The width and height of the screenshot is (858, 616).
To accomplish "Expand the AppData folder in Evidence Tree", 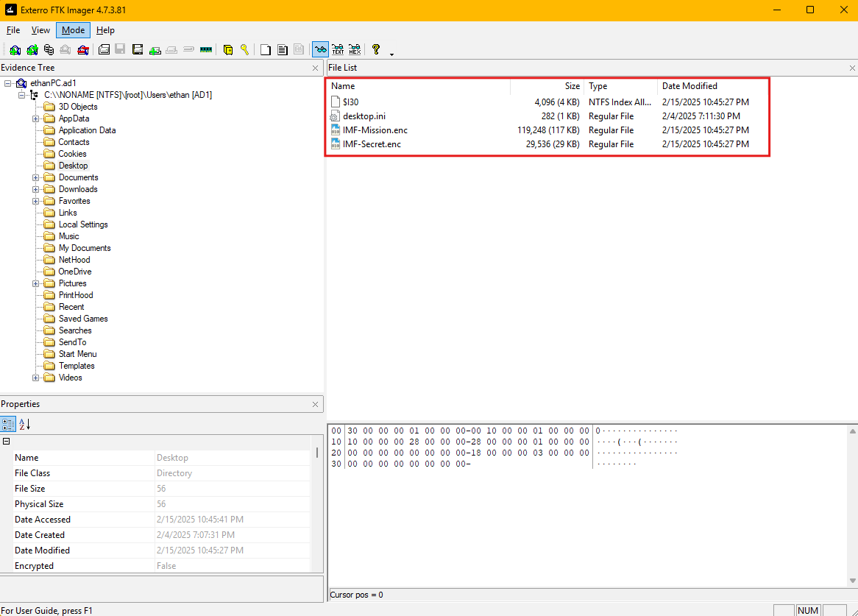I will point(36,118).
